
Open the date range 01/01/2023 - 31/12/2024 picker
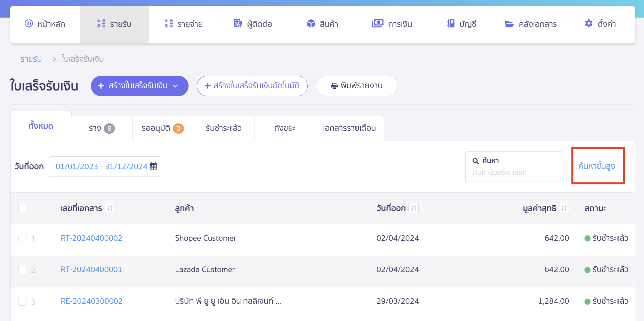pos(105,166)
